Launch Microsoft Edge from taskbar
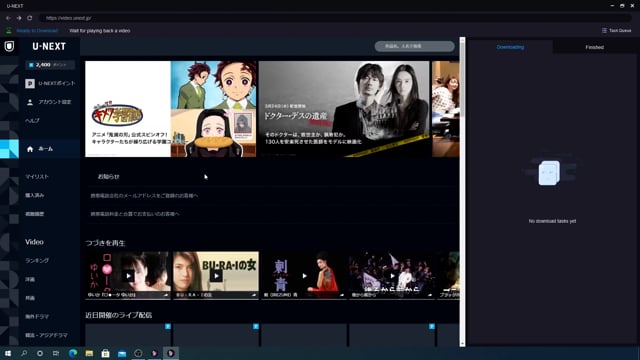This screenshot has height=360, width=640. [73, 353]
